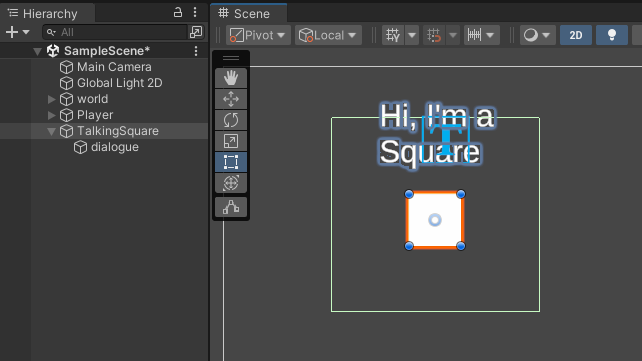Image resolution: width=642 pixels, height=361 pixels.
Task: Select the Player object row
Action: point(104,115)
